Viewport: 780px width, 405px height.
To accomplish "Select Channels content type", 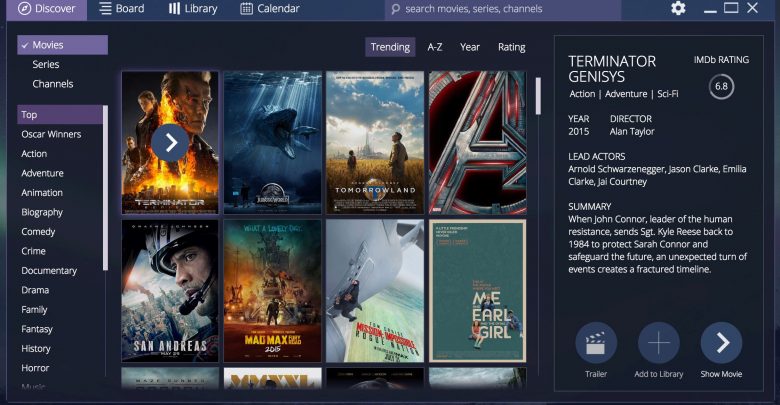I will 53,84.
